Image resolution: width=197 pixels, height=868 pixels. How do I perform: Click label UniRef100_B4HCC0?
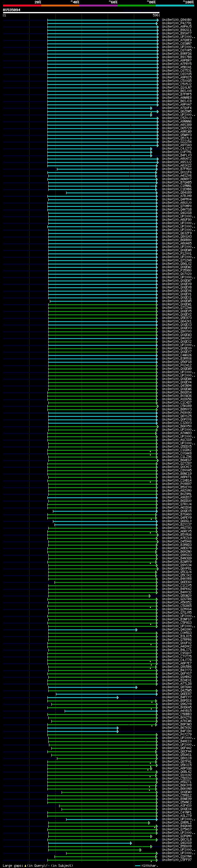[x=177, y=741]
